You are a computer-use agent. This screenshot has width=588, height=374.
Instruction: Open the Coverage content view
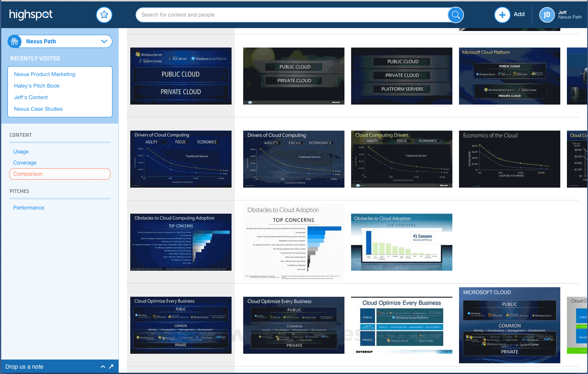point(24,162)
